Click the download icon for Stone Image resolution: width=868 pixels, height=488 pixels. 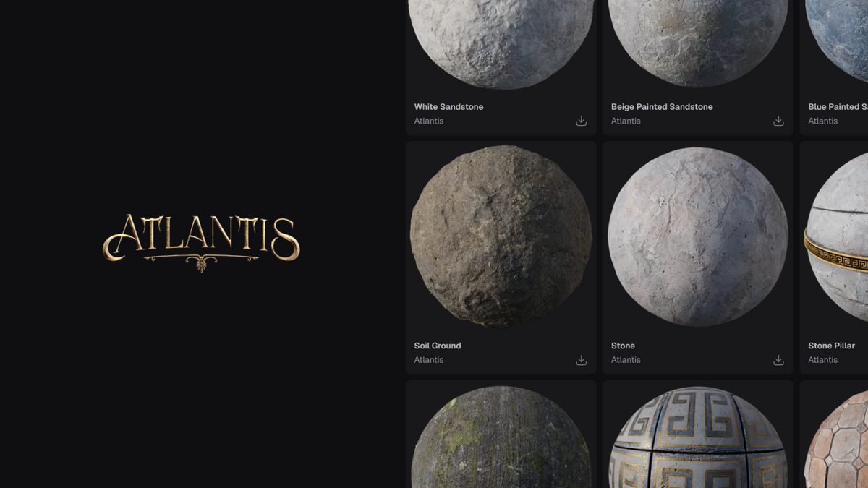coord(778,360)
